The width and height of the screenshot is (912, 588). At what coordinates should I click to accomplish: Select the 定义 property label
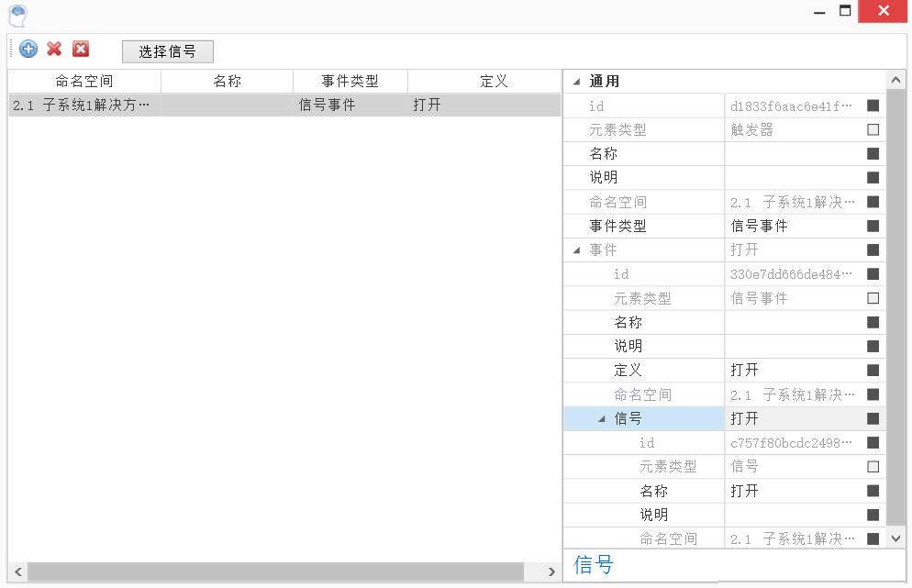coord(628,370)
